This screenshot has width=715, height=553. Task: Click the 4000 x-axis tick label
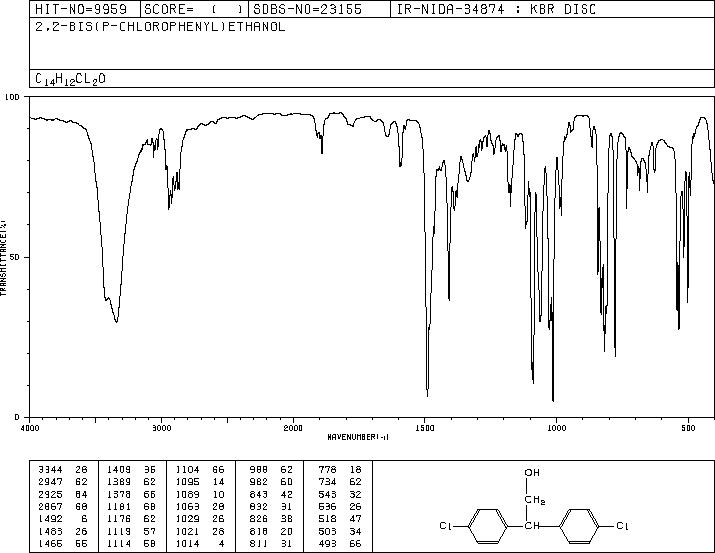[x=30, y=428]
